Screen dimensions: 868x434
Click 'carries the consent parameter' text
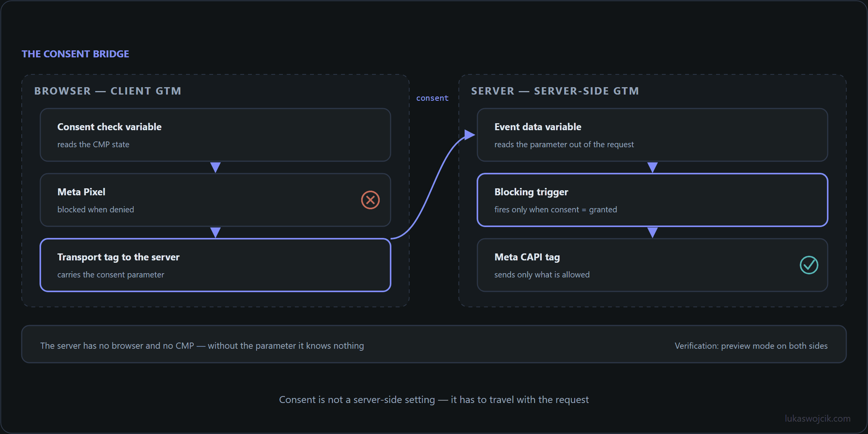[x=111, y=275]
